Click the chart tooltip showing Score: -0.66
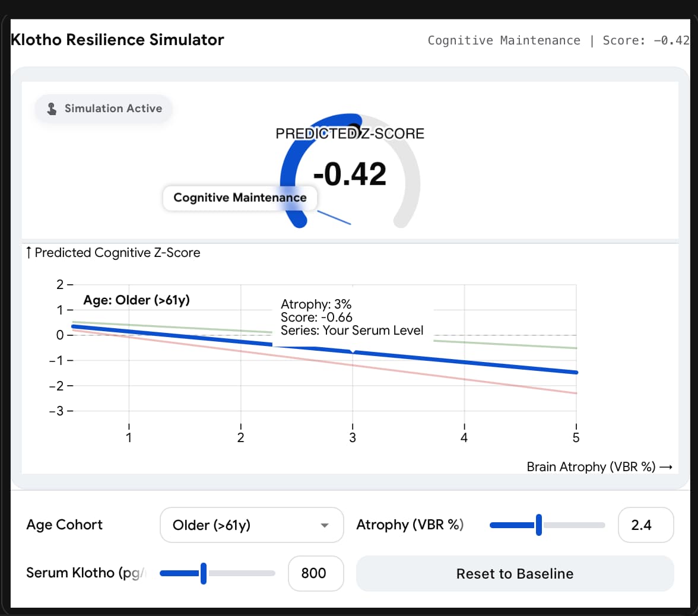Screen dimensions: 698x616 pos(352,317)
